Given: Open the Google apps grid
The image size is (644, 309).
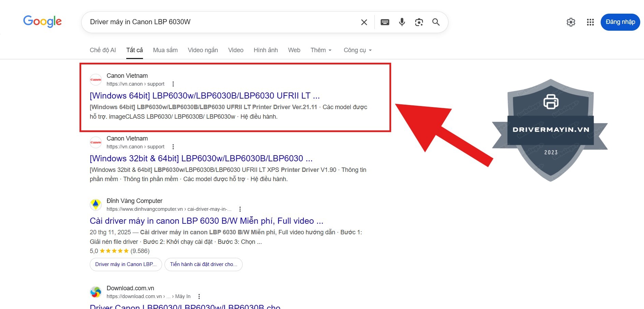Looking at the screenshot, I should pos(590,22).
